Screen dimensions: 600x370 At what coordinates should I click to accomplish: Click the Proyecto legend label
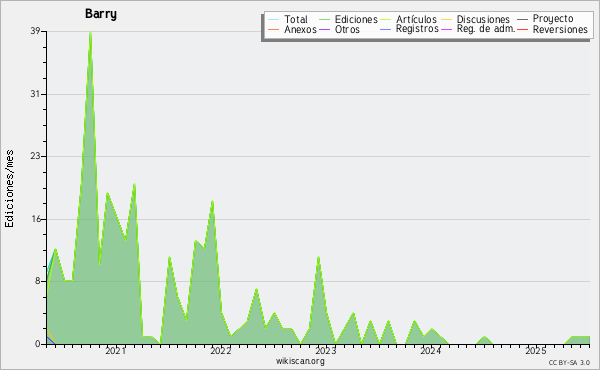(553, 19)
